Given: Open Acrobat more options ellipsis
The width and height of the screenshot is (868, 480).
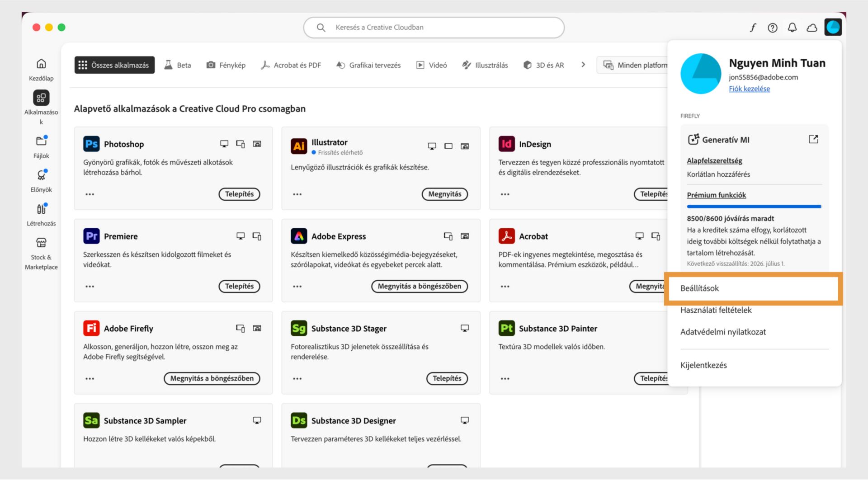Looking at the screenshot, I should coord(505,287).
